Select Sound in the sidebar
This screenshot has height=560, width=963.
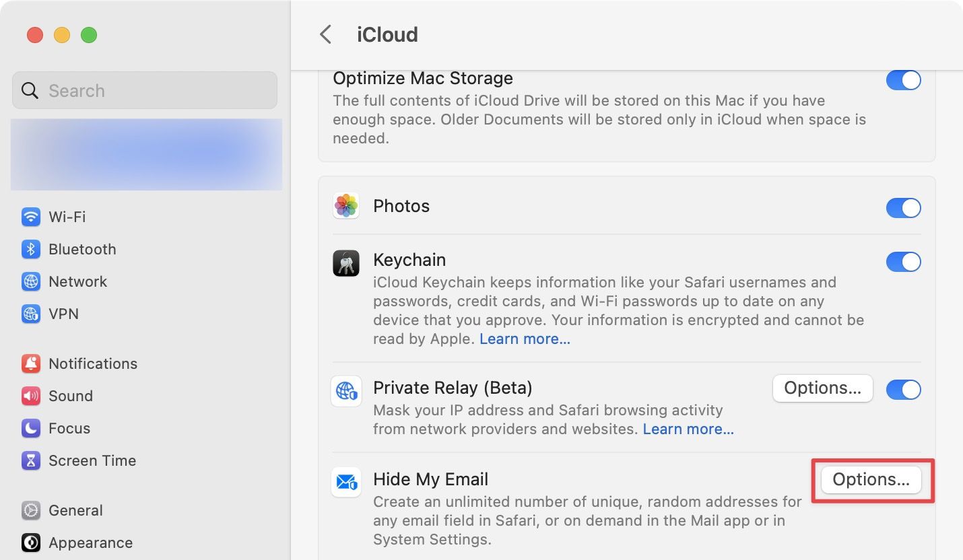point(71,396)
